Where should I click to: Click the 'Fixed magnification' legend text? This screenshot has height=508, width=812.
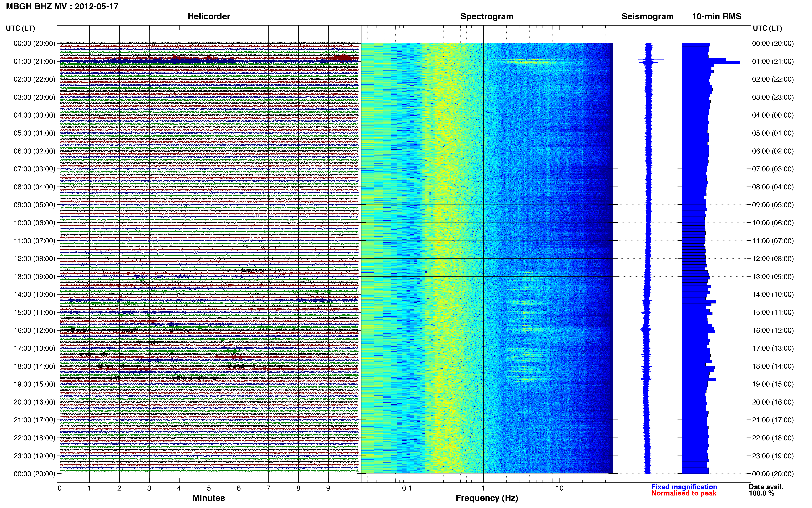(684, 487)
